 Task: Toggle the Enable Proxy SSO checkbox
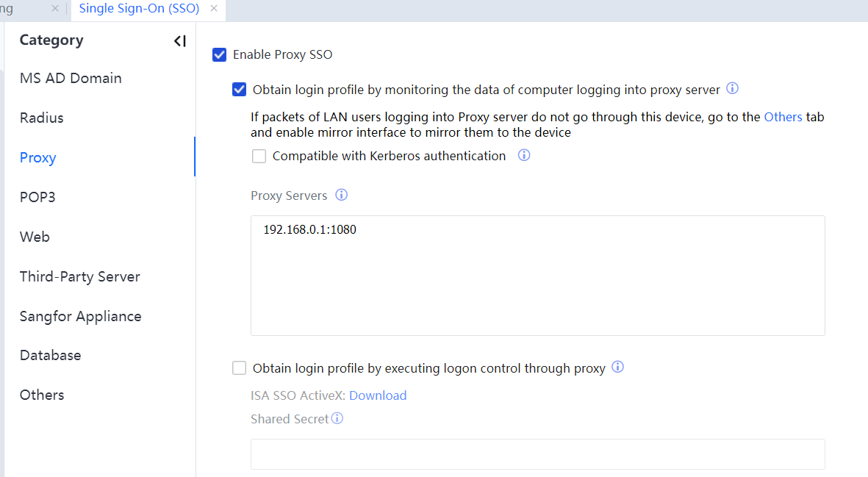(219, 54)
